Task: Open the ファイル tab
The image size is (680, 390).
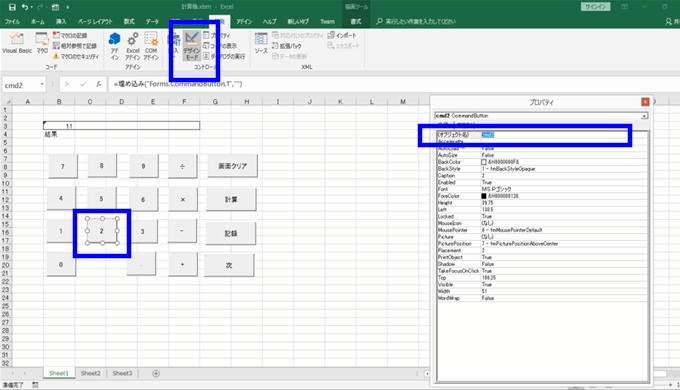Action: tap(12, 21)
